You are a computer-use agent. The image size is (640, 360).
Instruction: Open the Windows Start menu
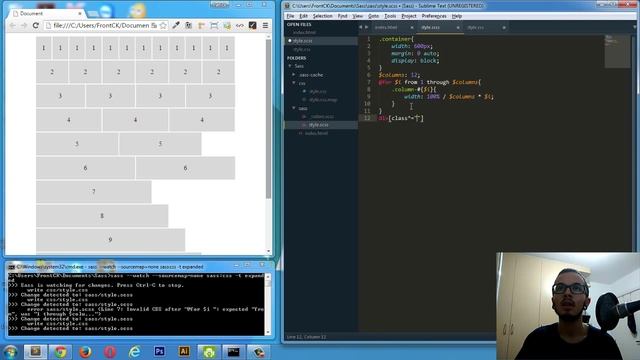coord(11,351)
